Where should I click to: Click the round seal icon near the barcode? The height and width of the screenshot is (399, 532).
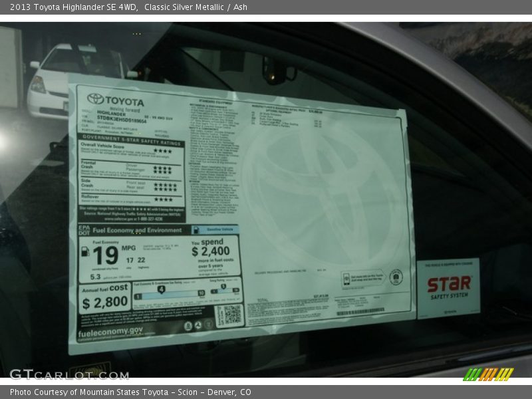(396, 277)
